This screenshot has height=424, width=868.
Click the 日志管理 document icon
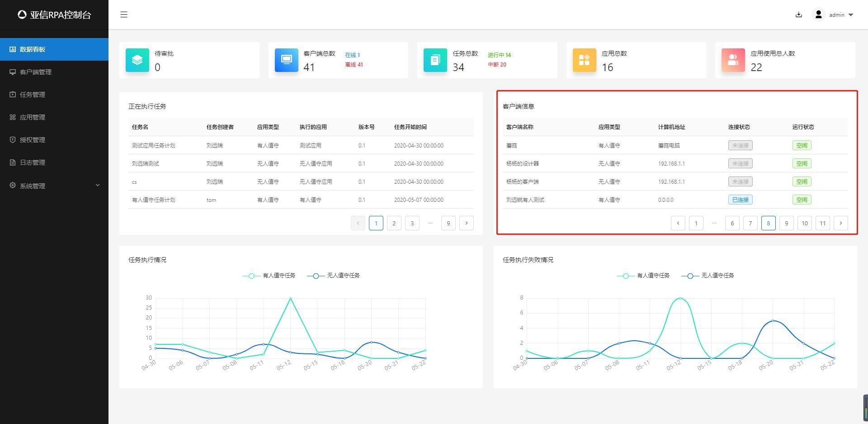click(x=13, y=162)
